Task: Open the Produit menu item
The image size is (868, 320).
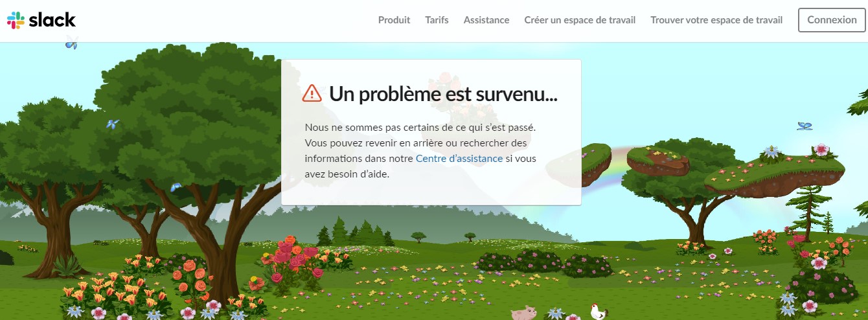Action: click(x=394, y=20)
